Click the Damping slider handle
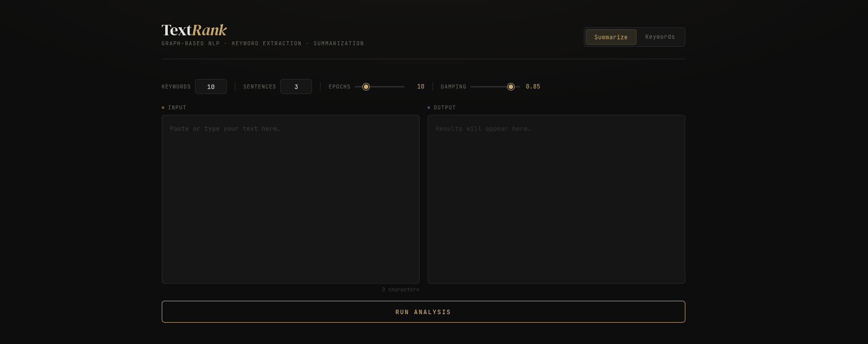868x344 pixels. [511, 86]
